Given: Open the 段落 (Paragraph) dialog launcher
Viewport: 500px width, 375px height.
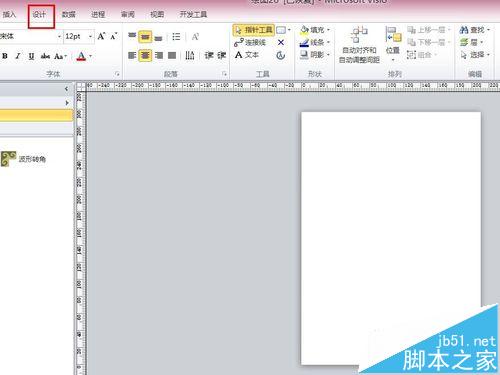Looking at the screenshot, I should tap(224, 74).
